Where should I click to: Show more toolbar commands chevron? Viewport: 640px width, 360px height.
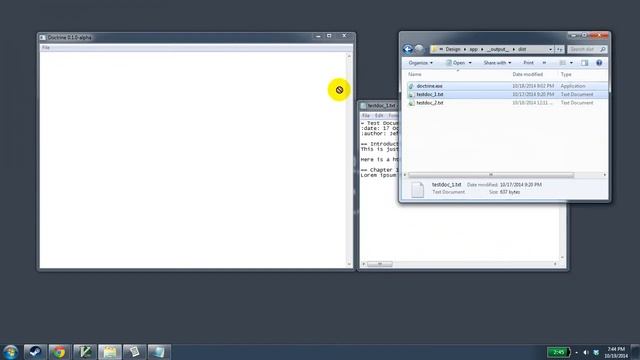click(544, 63)
